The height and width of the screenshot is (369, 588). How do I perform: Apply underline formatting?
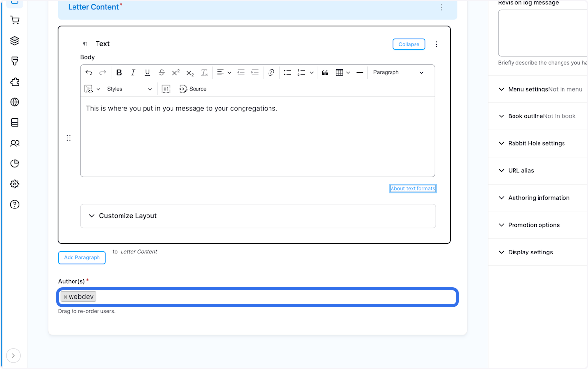147,72
